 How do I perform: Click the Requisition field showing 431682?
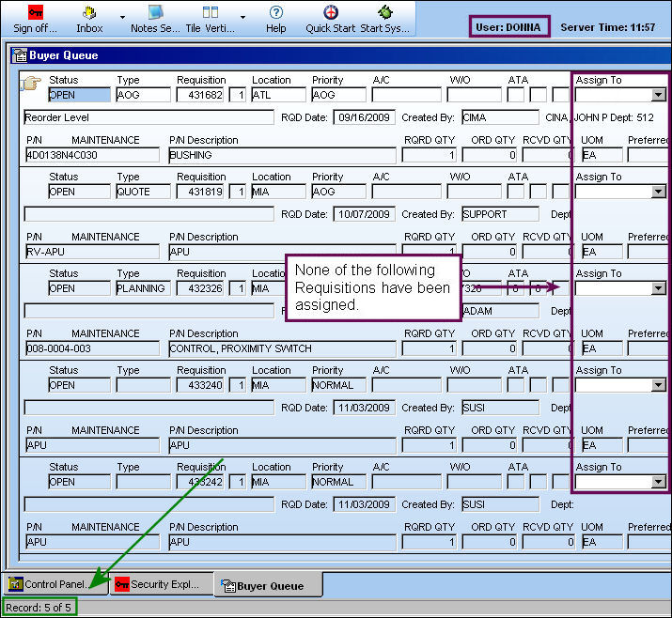click(200, 95)
